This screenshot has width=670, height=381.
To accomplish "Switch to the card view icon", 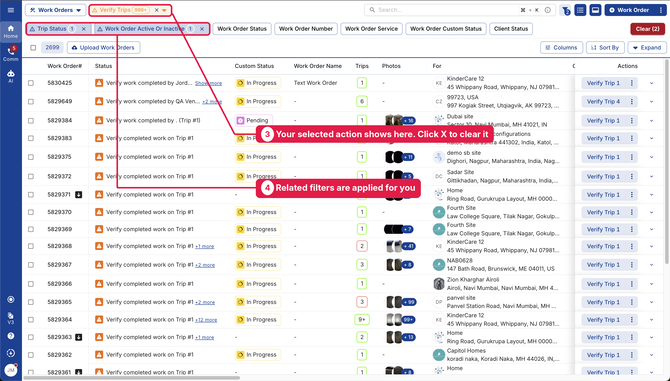I will (595, 10).
